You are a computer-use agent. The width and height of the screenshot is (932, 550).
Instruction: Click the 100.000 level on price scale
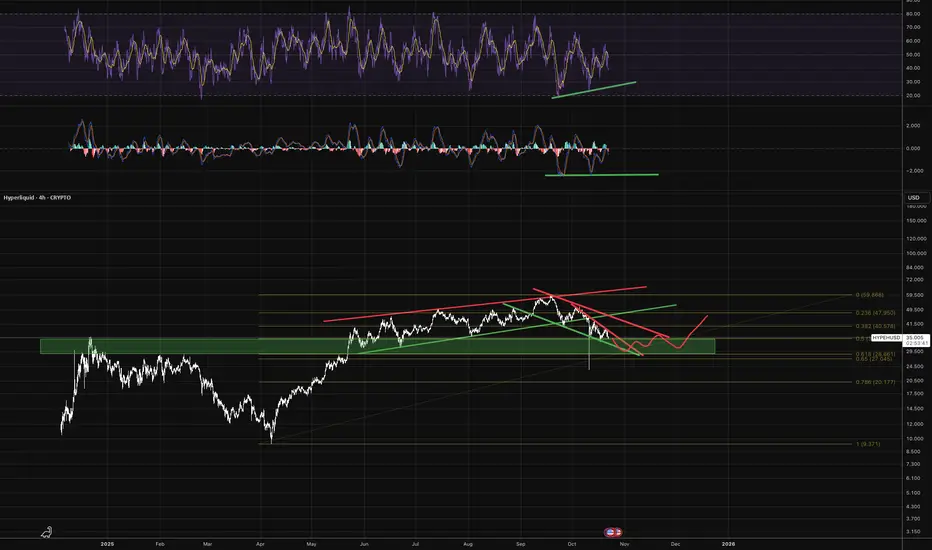[916, 253]
